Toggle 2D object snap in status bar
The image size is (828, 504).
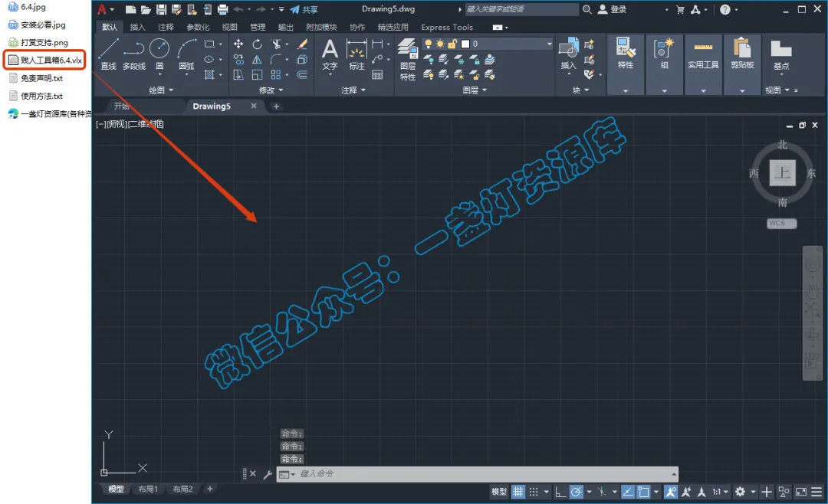click(643, 492)
